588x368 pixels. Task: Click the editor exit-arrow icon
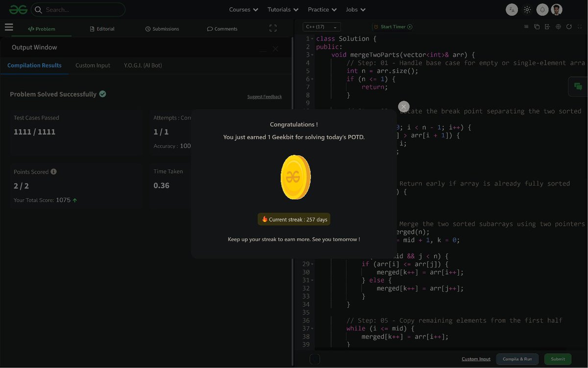coord(547,27)
